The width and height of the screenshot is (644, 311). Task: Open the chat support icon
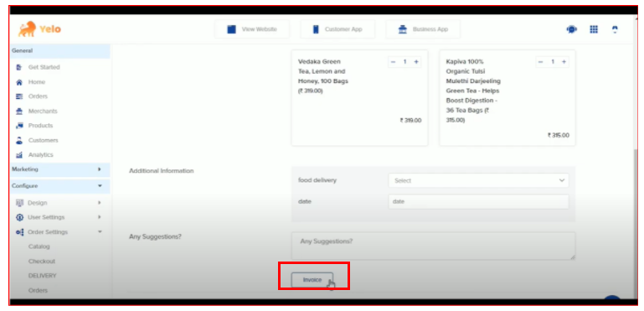pyautogui.click(x=571, y=29)
